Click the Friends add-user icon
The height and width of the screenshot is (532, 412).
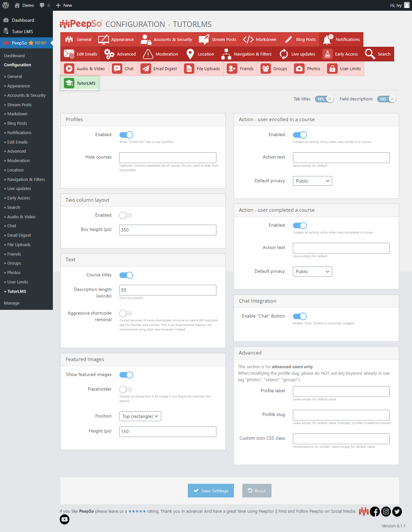[232, 69]
